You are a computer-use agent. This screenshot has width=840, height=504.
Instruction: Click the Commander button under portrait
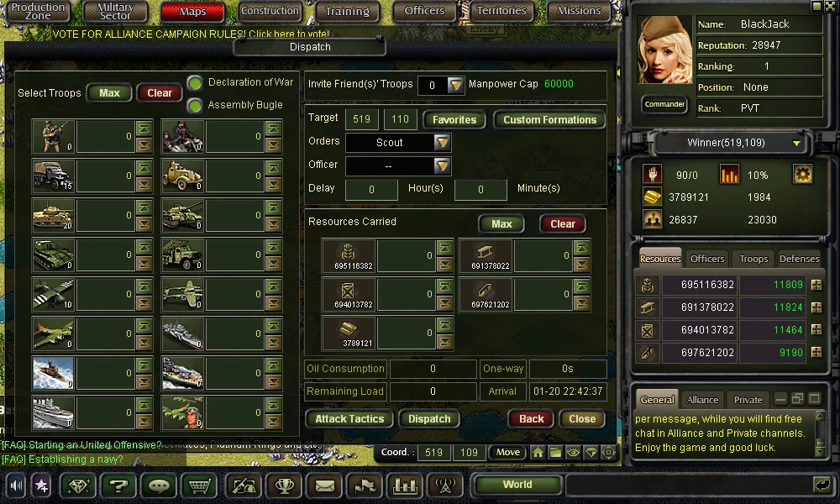coord(664,104)
